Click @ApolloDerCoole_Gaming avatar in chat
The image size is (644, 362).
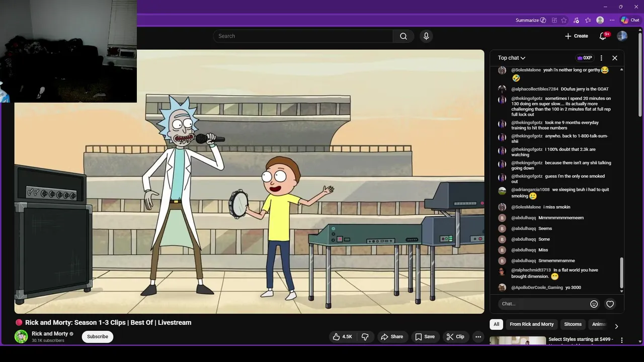coord(502,288)
